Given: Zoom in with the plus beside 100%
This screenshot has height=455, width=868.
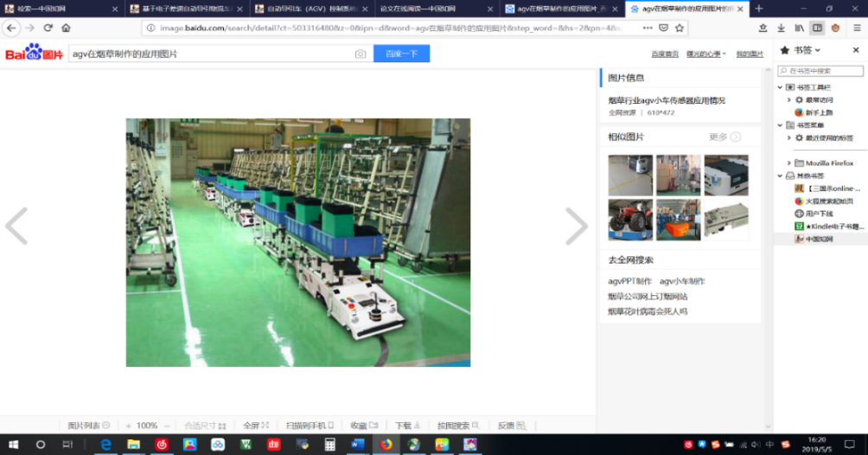Looking at the screenshot, I should pyautogui.click(x=129, y=426).
